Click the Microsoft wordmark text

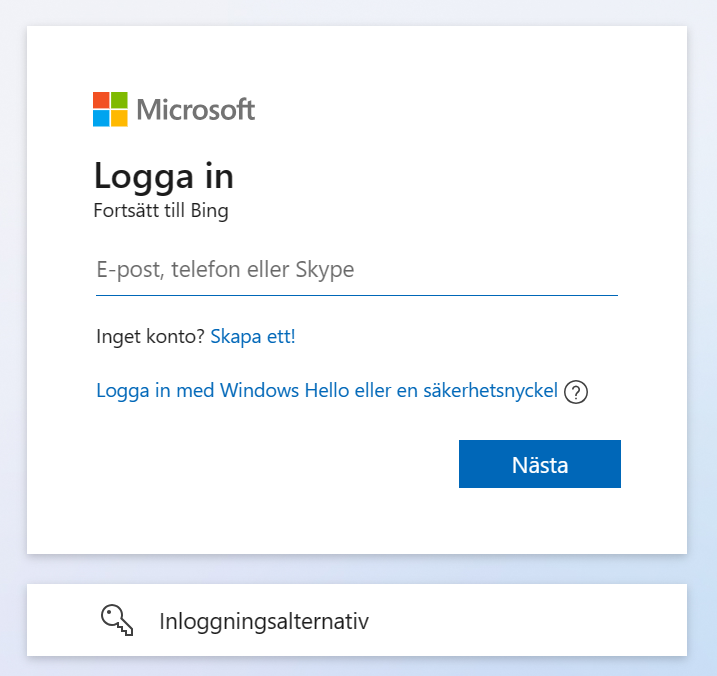(x=196, y=109)
